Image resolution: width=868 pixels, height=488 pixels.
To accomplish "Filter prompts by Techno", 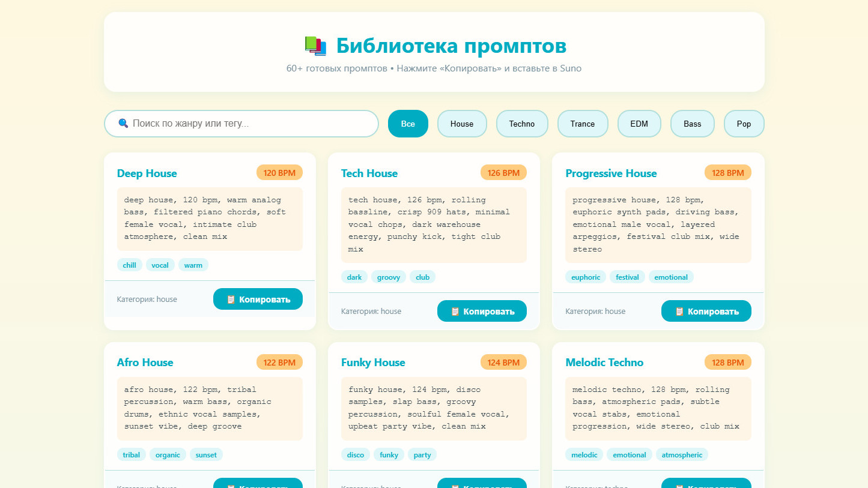I will pos(522,124).
